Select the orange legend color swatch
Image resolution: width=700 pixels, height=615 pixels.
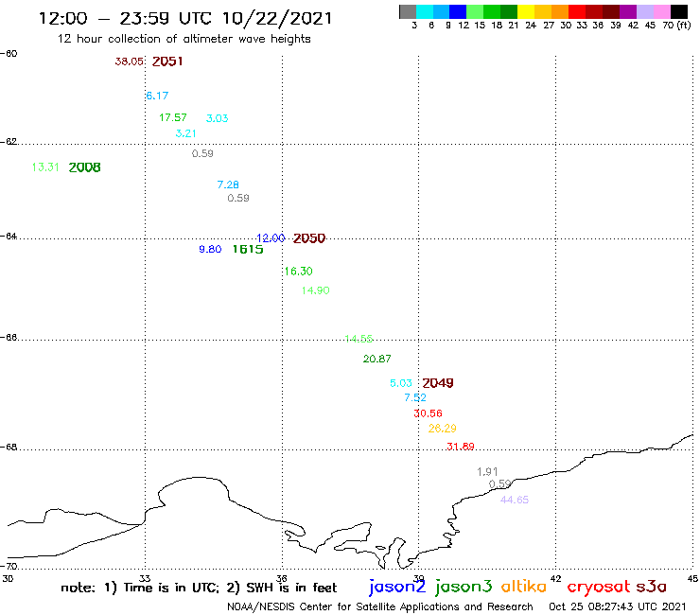coord(560,11)
